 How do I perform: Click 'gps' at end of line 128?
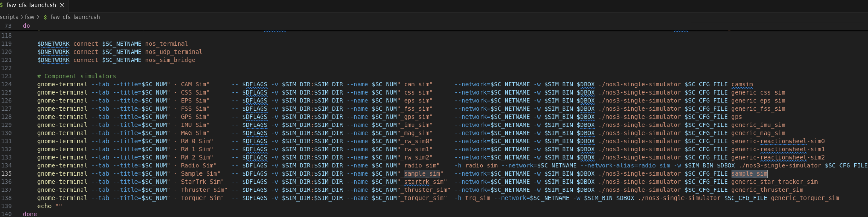[737, 117]
